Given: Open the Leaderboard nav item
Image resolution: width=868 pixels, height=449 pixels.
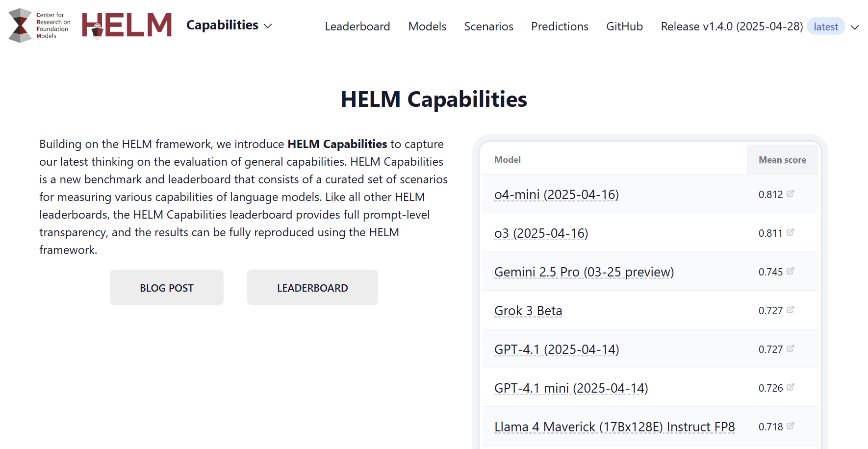Looking at the screenshot, I should tap(357, 26).
